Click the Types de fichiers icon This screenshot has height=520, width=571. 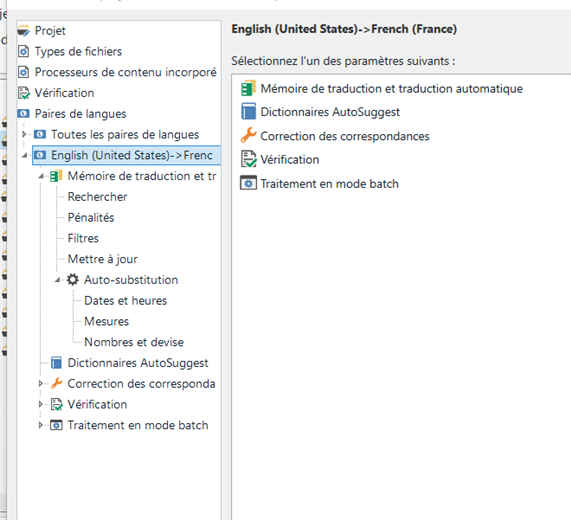tap(24, 52)
